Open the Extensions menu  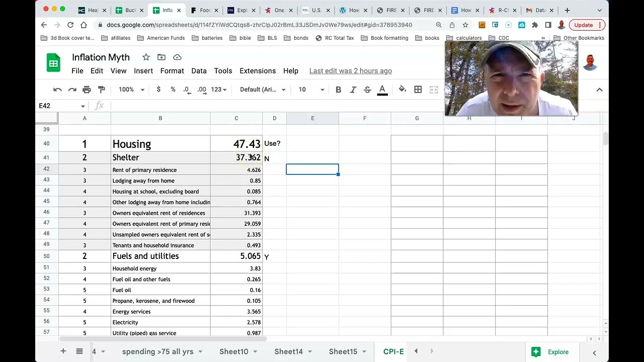(x=258, y=71)
